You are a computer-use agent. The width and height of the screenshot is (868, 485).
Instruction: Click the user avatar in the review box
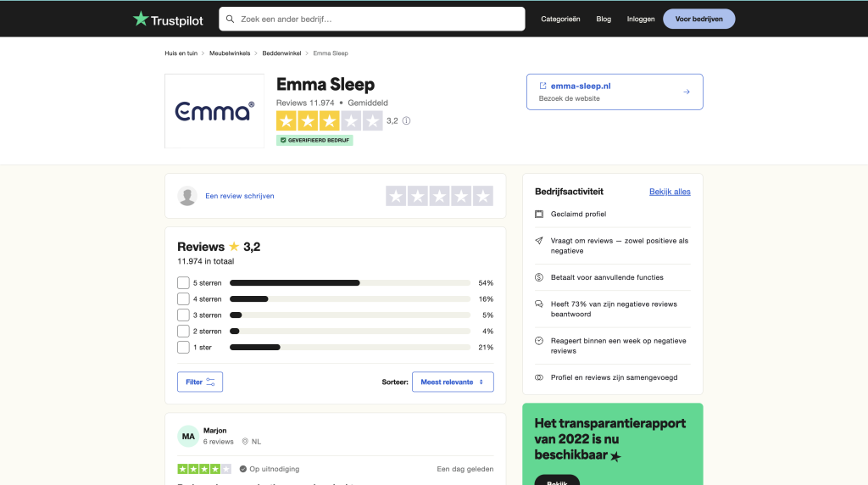187,196
